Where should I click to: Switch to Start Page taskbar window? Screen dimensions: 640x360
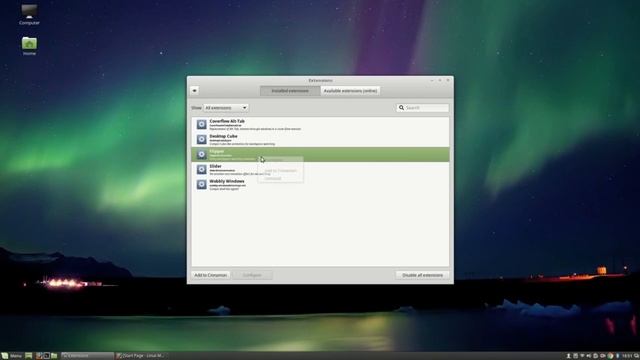(x=141, y=356)
